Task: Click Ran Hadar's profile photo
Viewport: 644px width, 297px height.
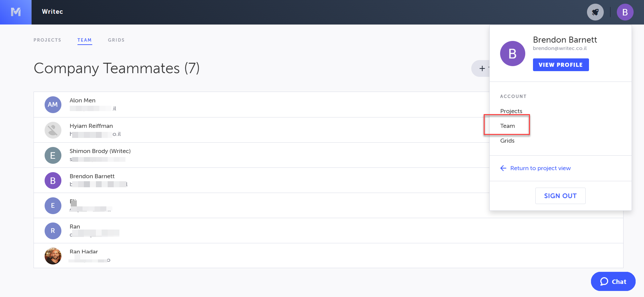Action: (x=53, y=256)
